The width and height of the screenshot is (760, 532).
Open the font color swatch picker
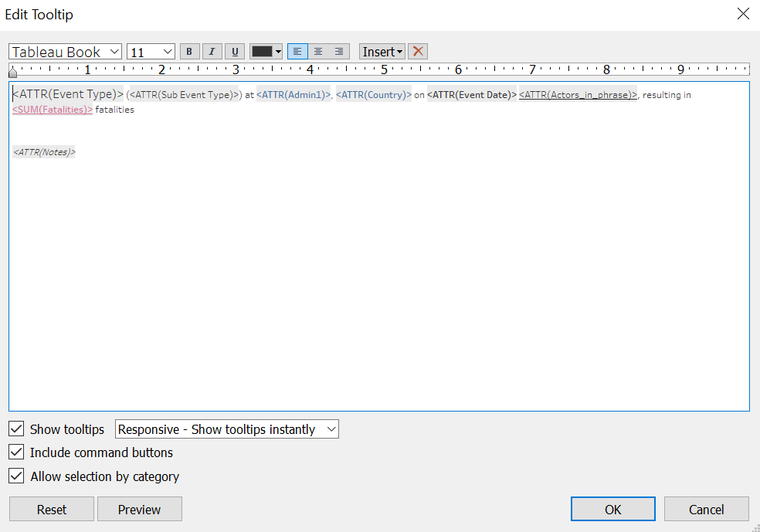coord(266,52)
